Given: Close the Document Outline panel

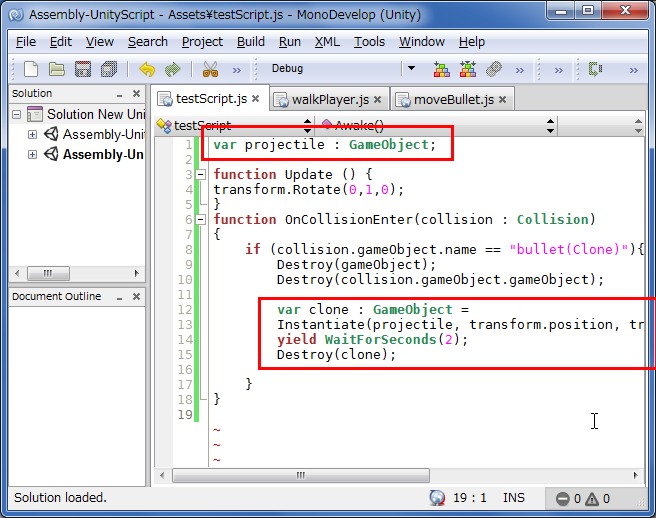Looking at the screenshot, I should point(135,296).
